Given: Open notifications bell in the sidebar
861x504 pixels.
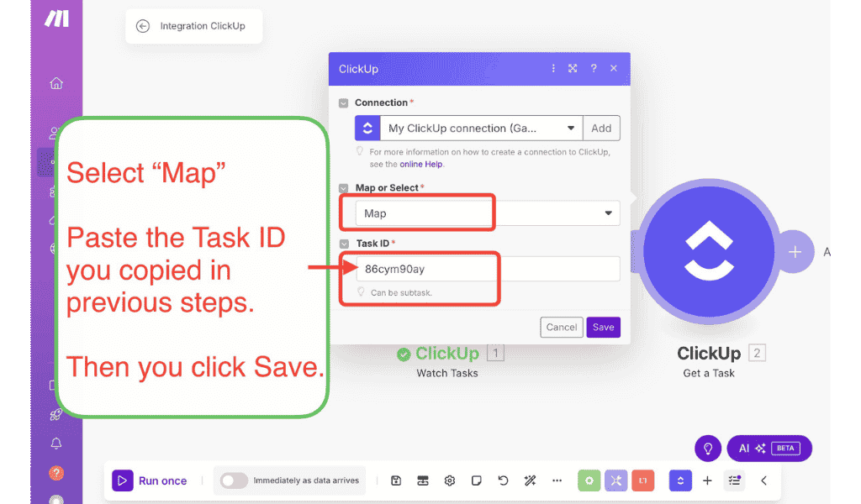Looking at the screenshot, I should click(56, 444).
